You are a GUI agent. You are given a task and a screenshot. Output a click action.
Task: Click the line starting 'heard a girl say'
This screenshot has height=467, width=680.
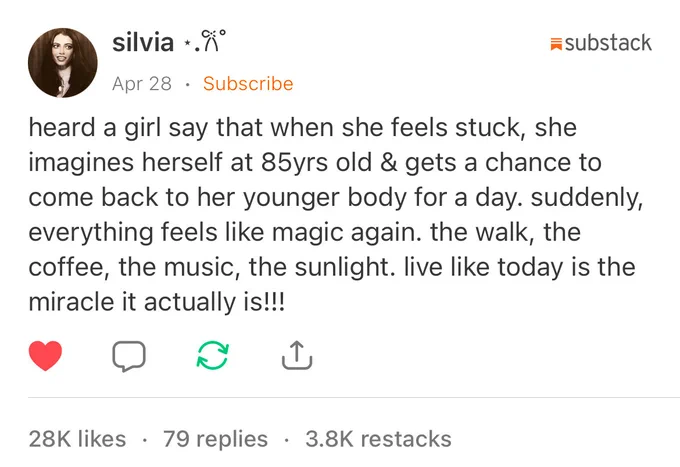click(x=303, y=128)
